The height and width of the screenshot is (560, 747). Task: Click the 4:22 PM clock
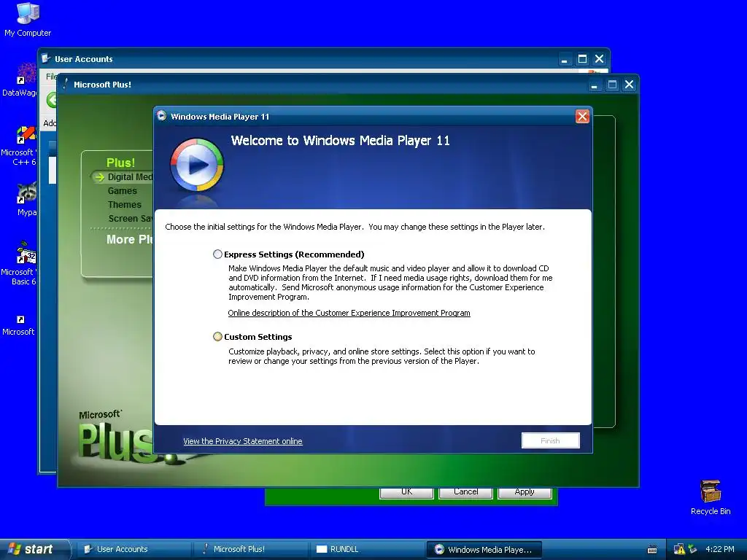[x=719, y=549]
